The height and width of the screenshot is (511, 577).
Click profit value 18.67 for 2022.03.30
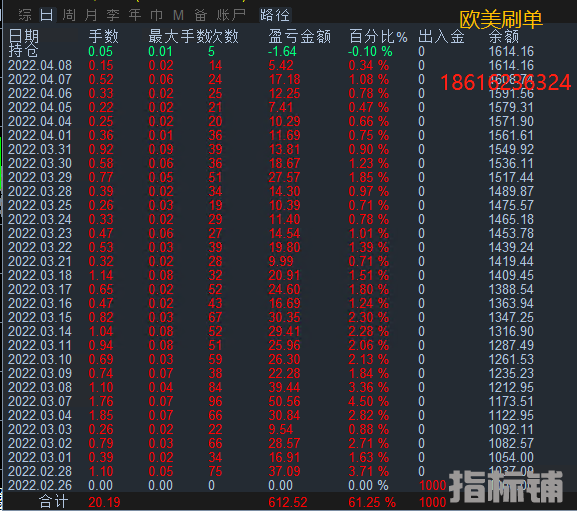coord(284,163)
